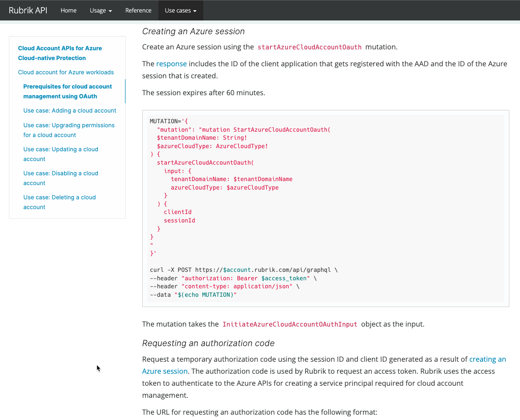Click the authorization Bearer header line
The width and height of the screenshot is (520, 420).
233,278
